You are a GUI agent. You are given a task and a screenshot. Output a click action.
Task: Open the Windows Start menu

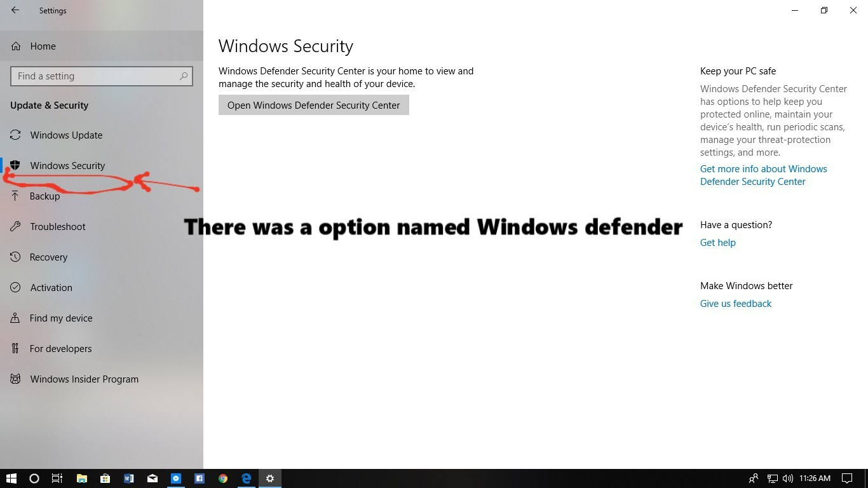(x=11, y=478)
